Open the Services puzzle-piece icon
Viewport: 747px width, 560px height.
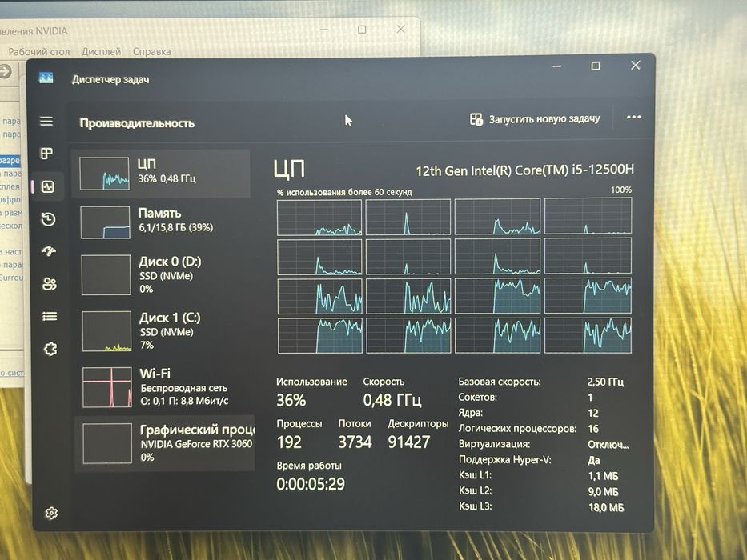coord(50,349)
